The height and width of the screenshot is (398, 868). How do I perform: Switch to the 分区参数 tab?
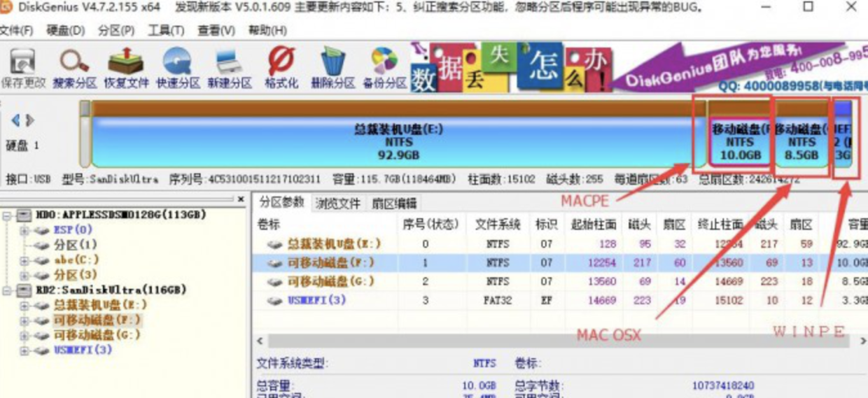[x=282, y=202]
